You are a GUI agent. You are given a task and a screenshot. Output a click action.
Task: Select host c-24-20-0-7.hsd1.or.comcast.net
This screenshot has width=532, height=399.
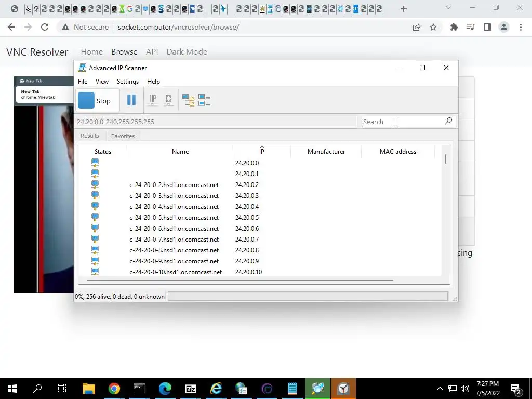[174, 239]
